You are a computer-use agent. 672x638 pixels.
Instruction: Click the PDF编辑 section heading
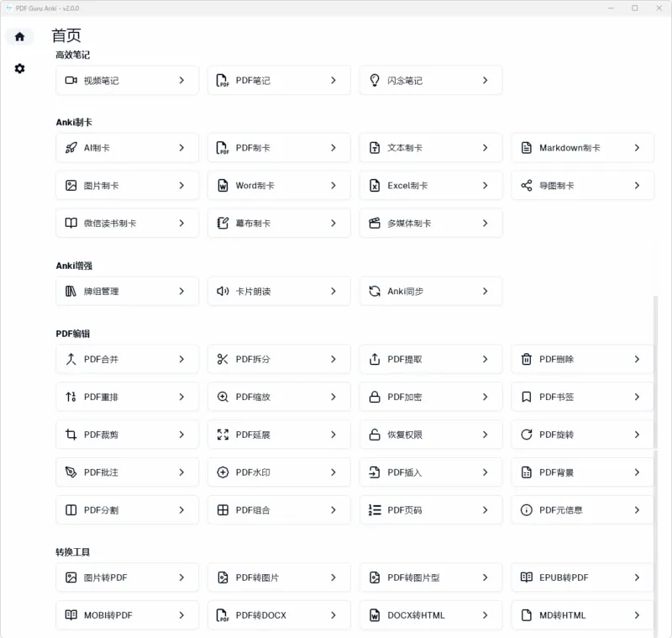pyautogui.click(x=73, y=334)
